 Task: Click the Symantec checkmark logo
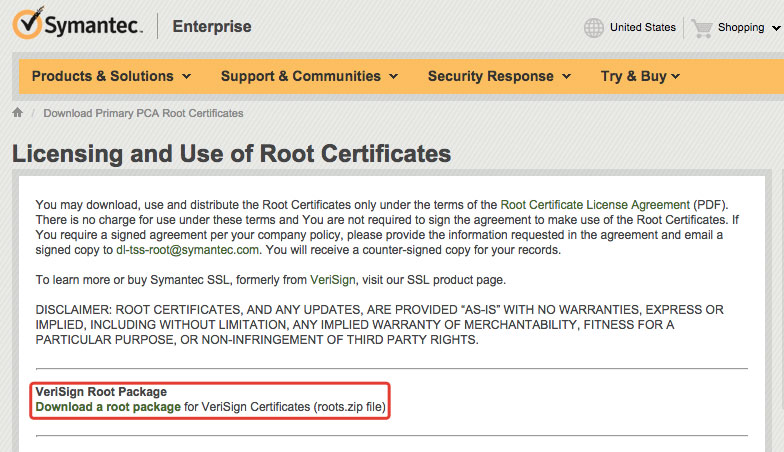click(28, 23)
